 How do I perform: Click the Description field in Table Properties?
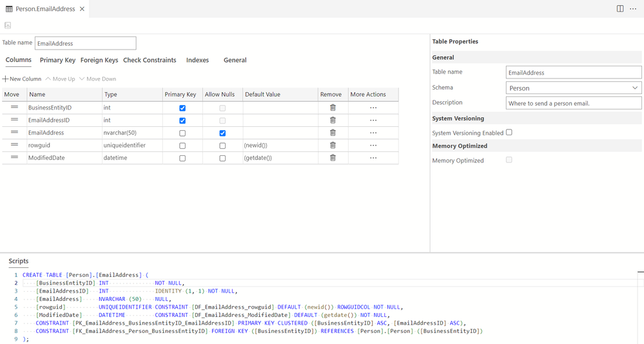573,103
